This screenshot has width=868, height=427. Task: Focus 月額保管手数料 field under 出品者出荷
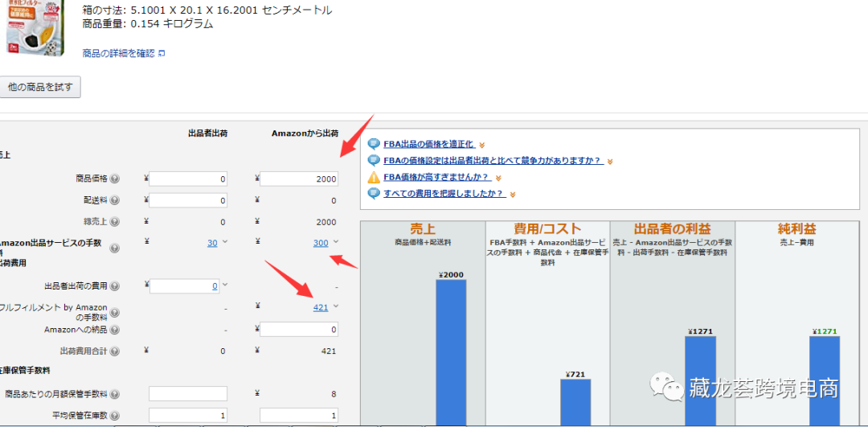(x=188, y=394)
